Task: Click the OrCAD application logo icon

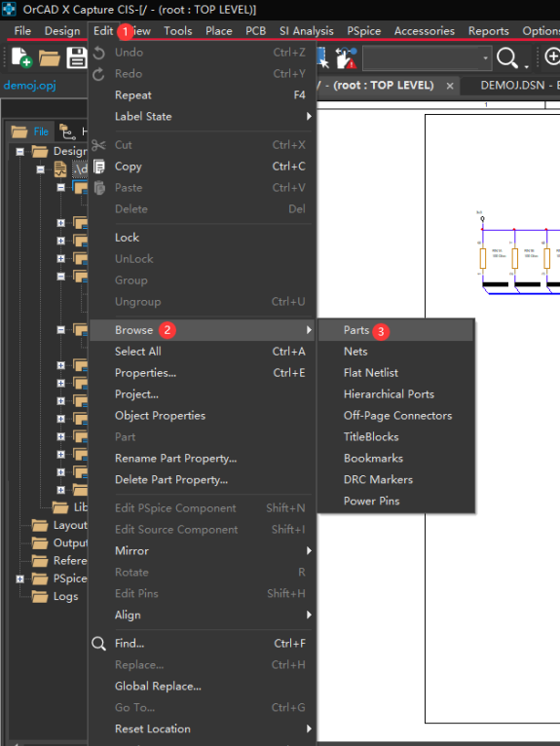Action: pyautogui.click(x=9, y=9)
